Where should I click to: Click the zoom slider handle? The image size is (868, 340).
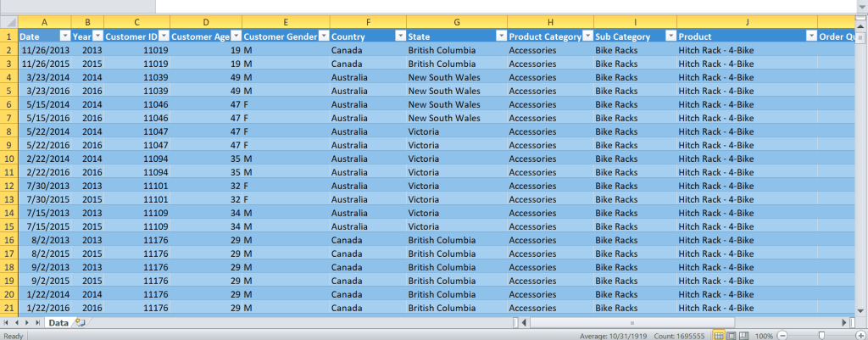(x=821, y=336)
